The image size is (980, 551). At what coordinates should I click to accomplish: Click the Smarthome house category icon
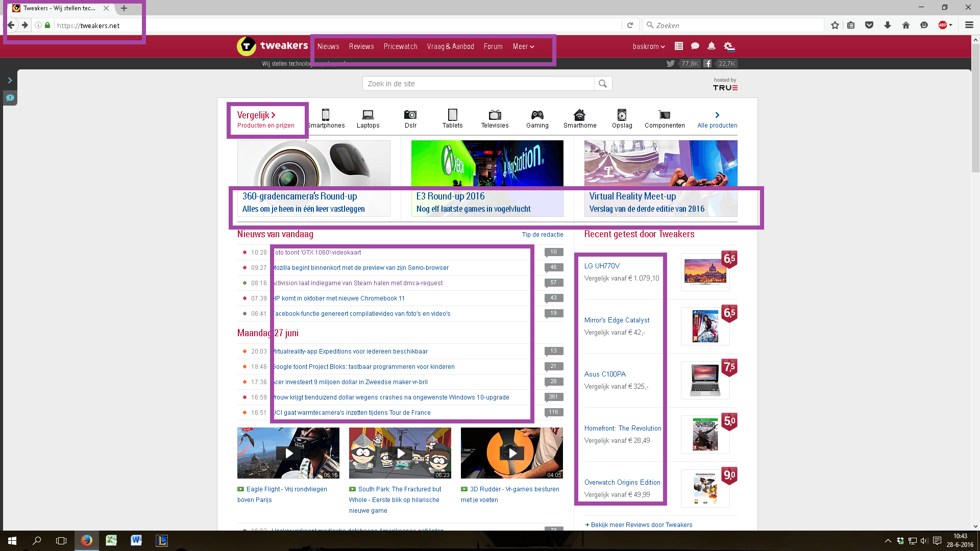[x=579, y=115]
